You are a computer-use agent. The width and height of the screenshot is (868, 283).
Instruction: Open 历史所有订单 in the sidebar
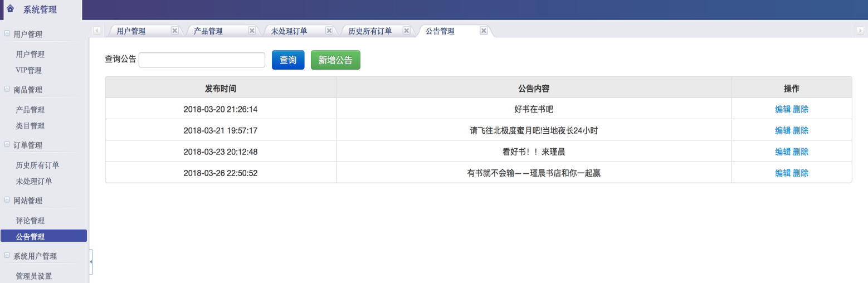pyautogui.click(x=37, y=165)
